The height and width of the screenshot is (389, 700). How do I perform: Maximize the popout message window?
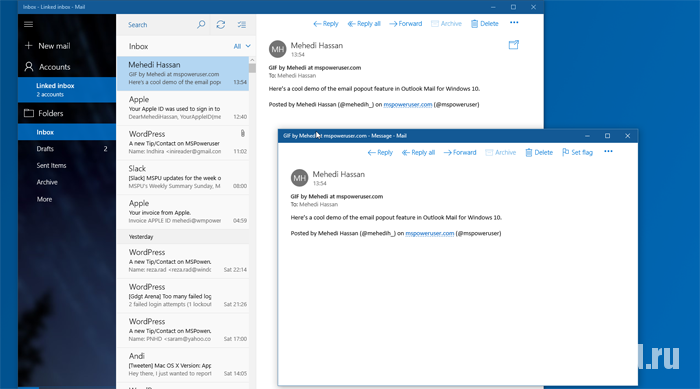pos(607,136)
